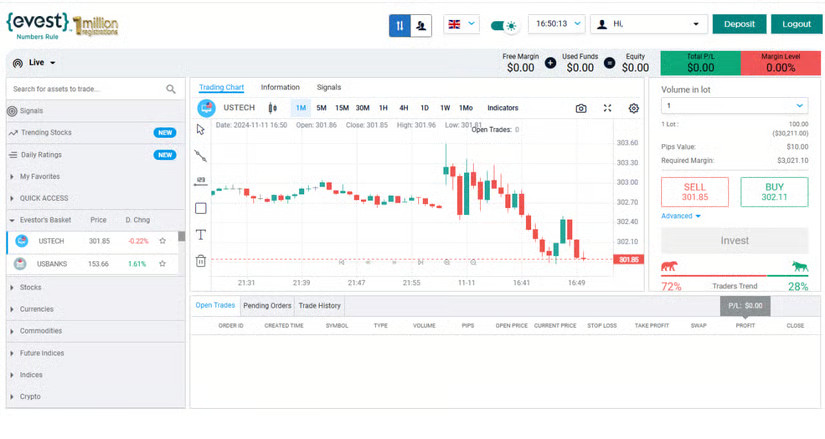The width and height of the screenshot is (825, 439).
Task: Take a chart snapshot with camera icon
Action: 581,108
